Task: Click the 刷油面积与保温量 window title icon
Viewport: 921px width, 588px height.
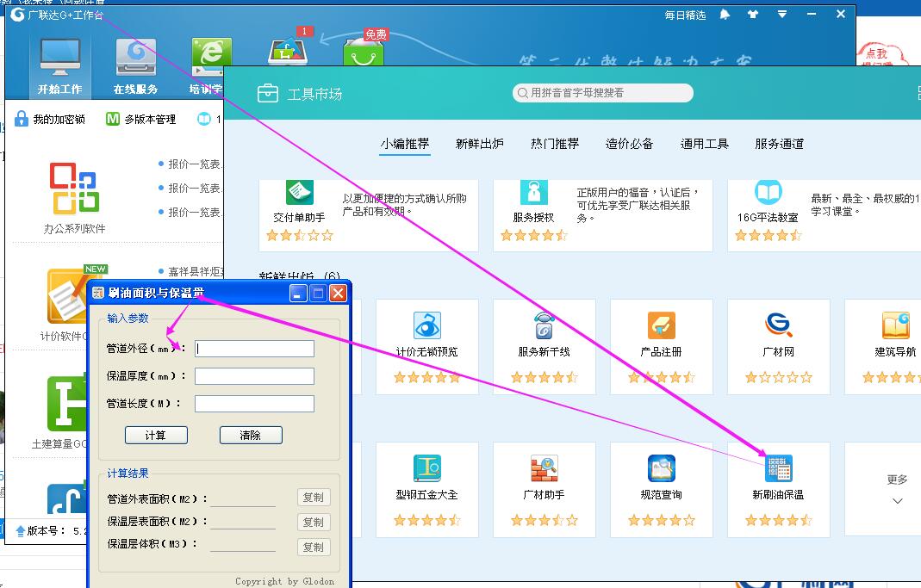Action: 98,292
